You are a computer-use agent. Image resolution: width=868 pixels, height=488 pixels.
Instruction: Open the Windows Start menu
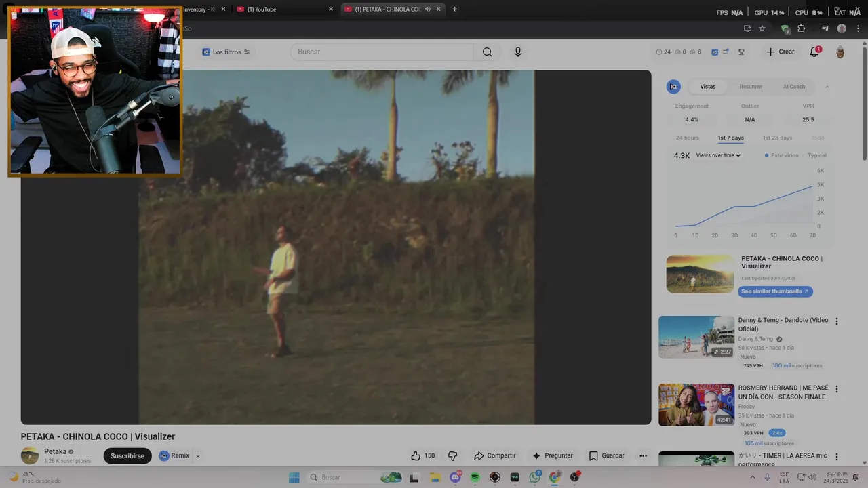point(294,477)
